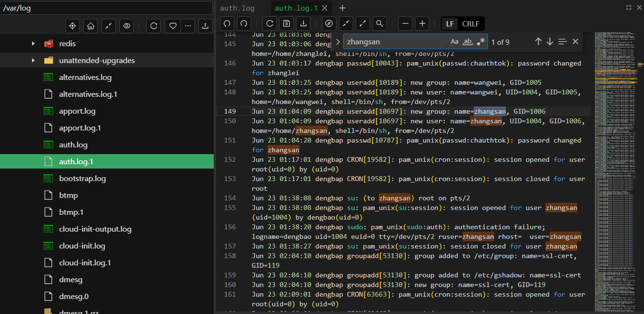Image resolution: width=644 pixels, height=314 pixels.
Task: Download the auth.log.1 file from the editor toolbar
Action: click(x=303, y=23)
